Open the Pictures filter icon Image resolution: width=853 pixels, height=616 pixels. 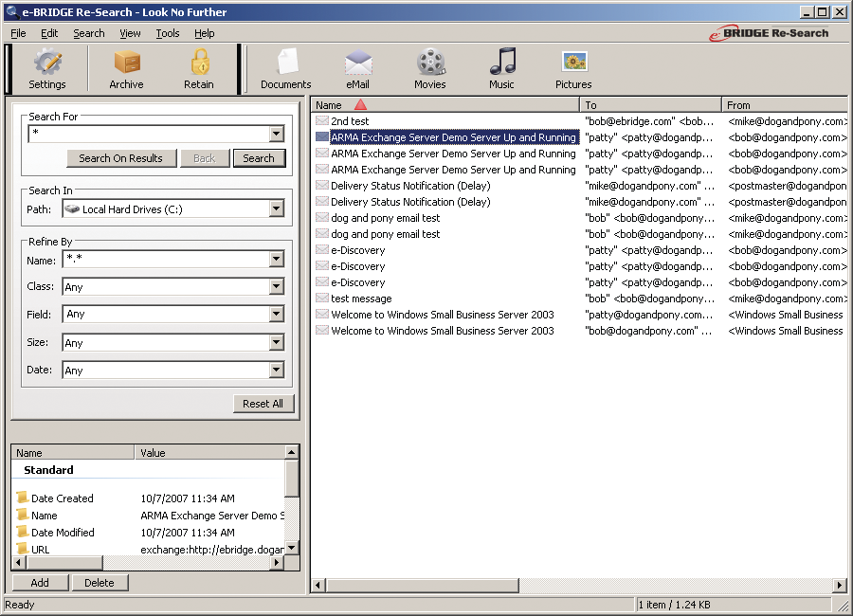point(573,63)
